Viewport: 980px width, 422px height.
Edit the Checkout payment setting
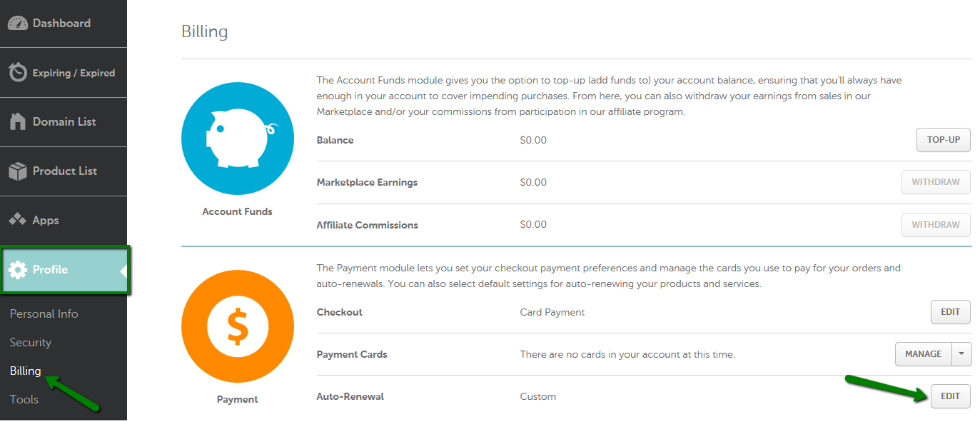tap(950, 312)
